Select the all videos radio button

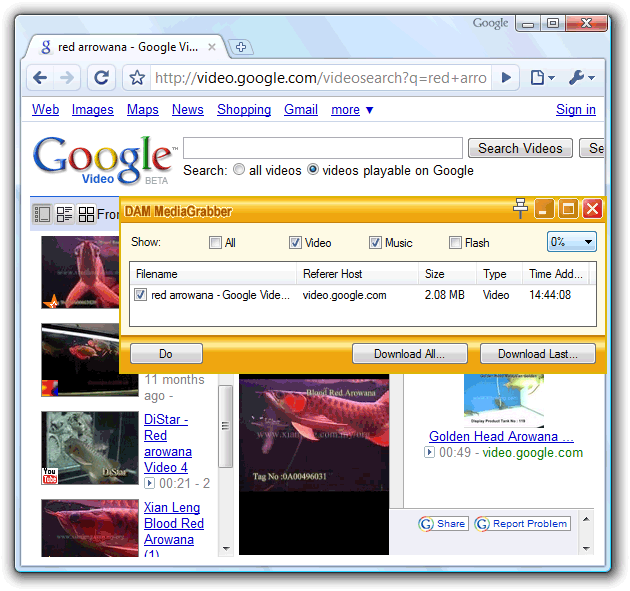click(239, 170)
